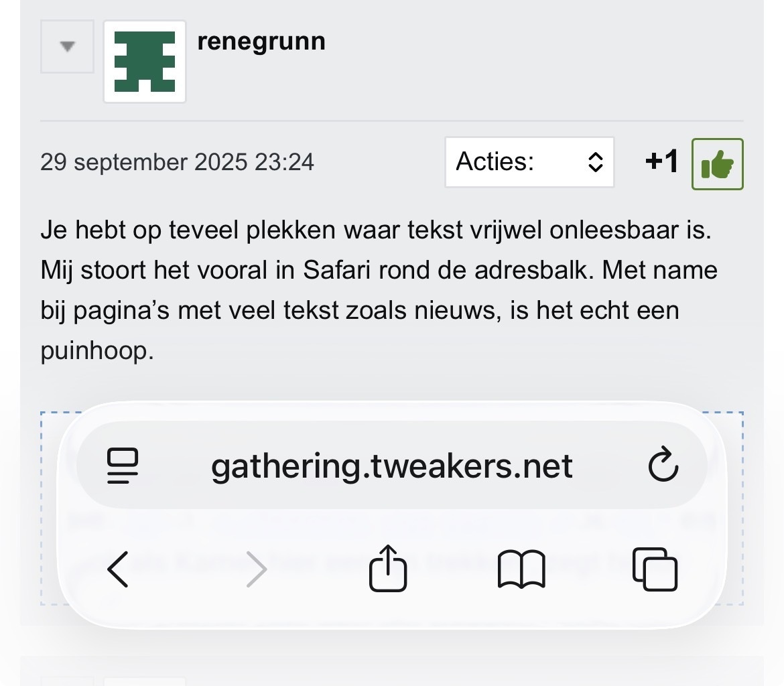Open renegrunn's profile via the username
This screenshot has width=784, height=686.
(261, 41)
